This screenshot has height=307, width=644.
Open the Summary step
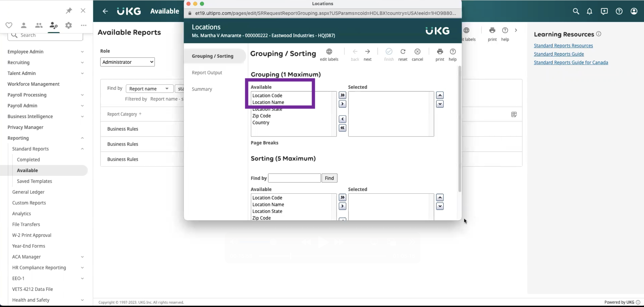coord(202,89)
